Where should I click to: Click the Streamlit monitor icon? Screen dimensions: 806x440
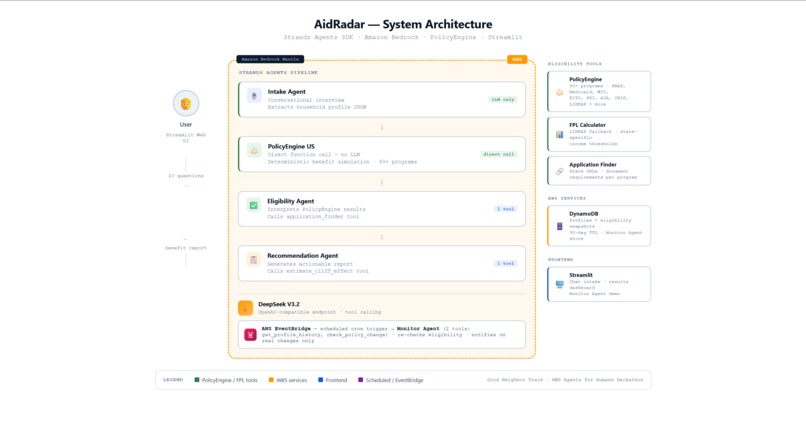pyautogui.click(x=559, y=284)
